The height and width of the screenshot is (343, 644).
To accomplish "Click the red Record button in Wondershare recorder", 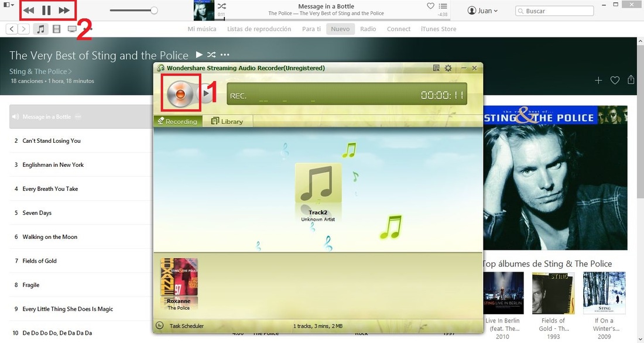I will point(180,94).
